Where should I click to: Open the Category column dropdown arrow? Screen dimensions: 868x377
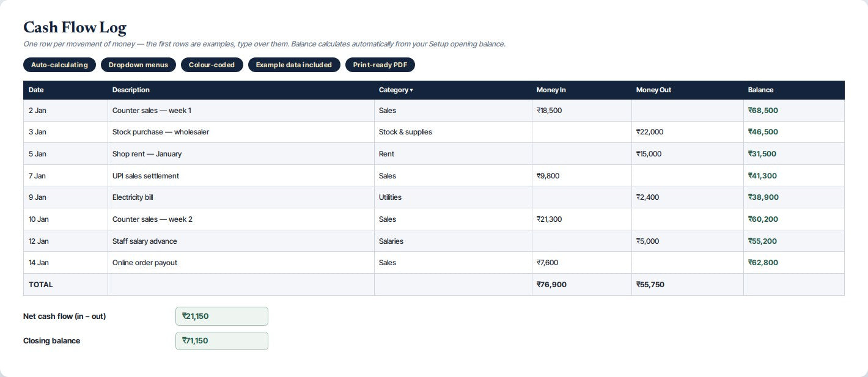[411, 90]
